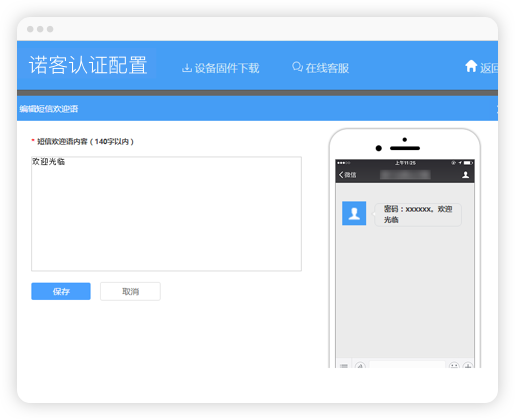Click the contact profile icon in phone header
515x420 pixels.
coord(465,175)
